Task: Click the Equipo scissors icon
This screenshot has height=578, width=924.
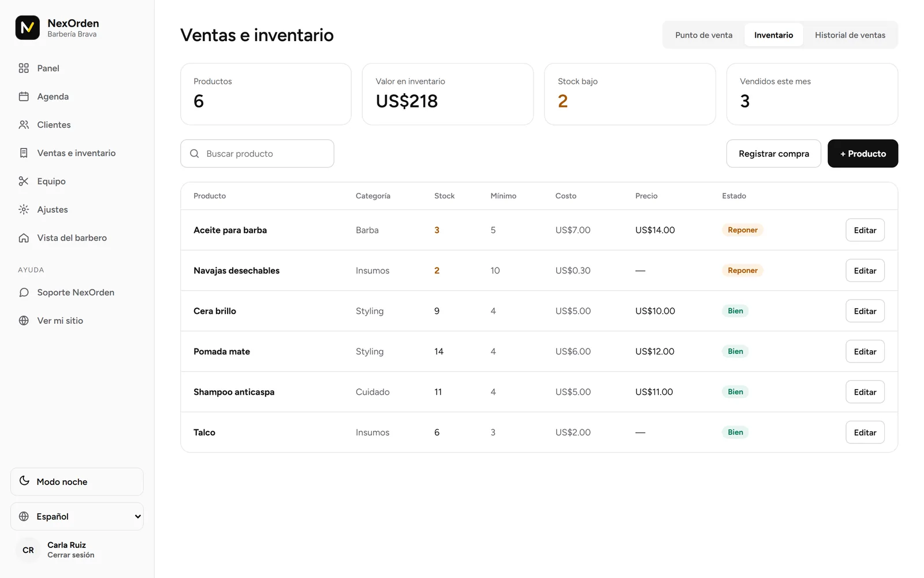Action: click(x=24, y=181)
